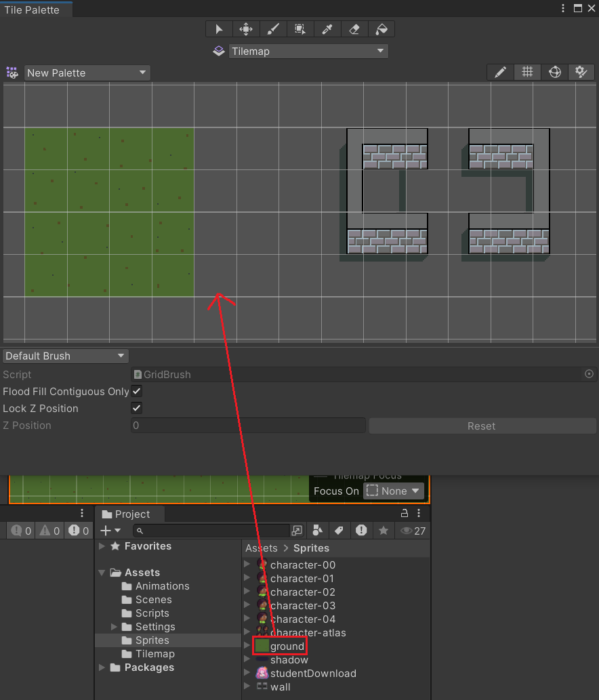Open the Default Brush dropdown
599x700 pixels.
(x=66, y=356)
